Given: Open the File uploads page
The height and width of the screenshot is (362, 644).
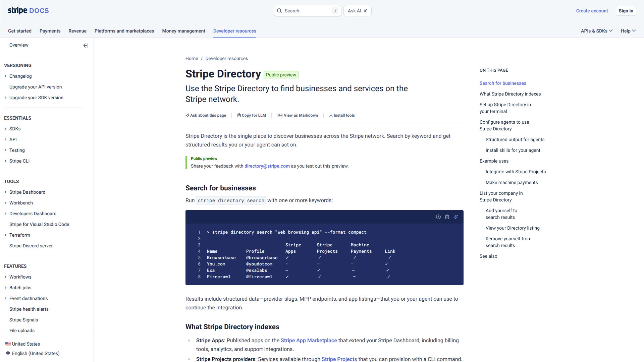Looking at the screenshot, I should tap(22, 330).
